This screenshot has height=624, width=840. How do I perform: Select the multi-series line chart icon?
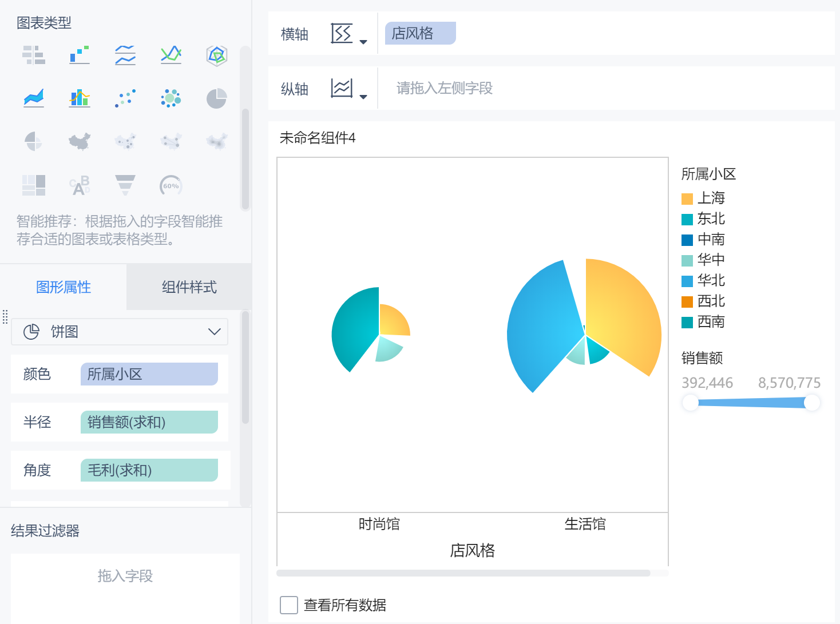171,55
